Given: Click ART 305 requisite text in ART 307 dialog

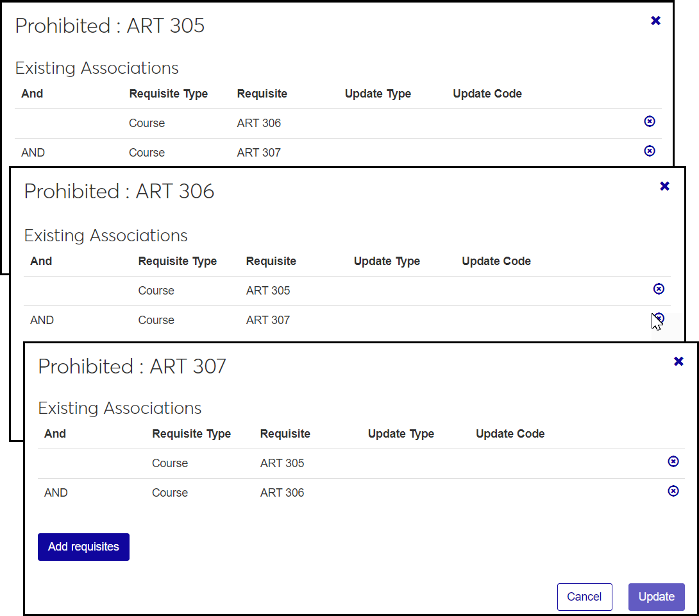Looking at the screenshot, I should pos(282,463).
